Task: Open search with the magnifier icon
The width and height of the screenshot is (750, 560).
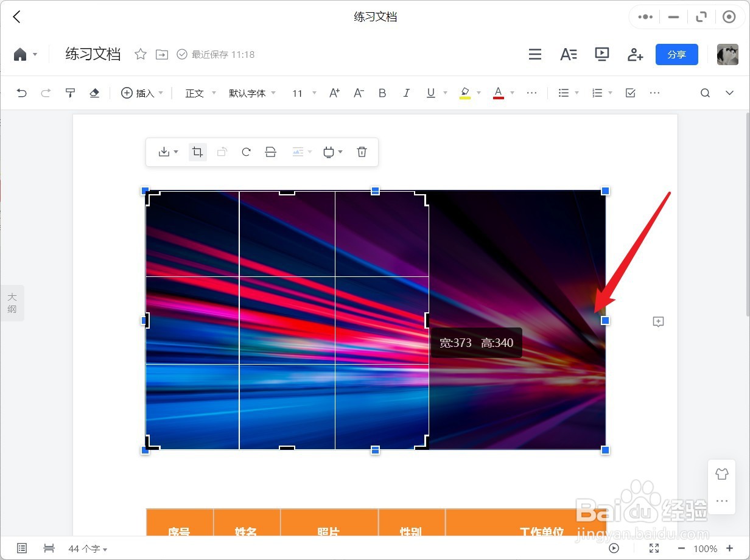Action: click(704, 93)
